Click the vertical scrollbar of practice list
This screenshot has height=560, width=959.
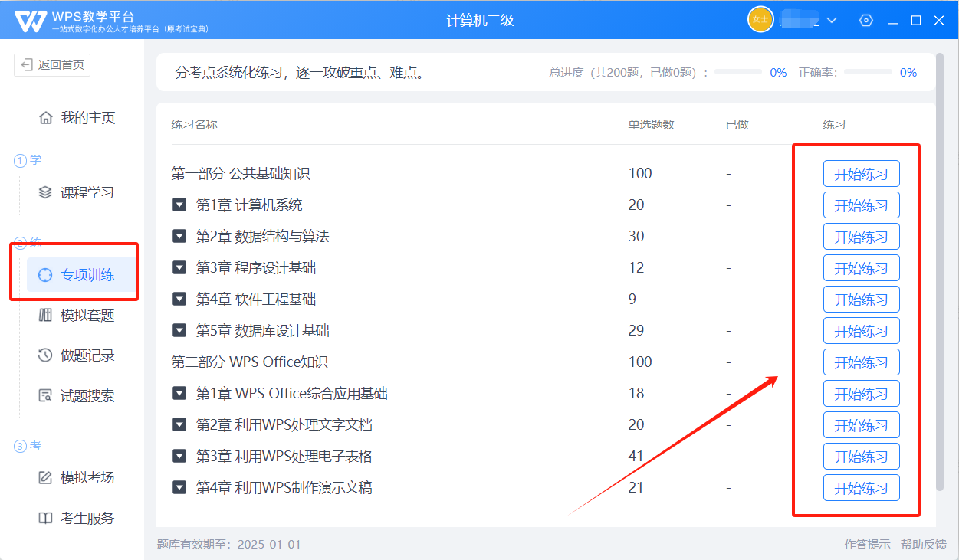coord(941,268)
